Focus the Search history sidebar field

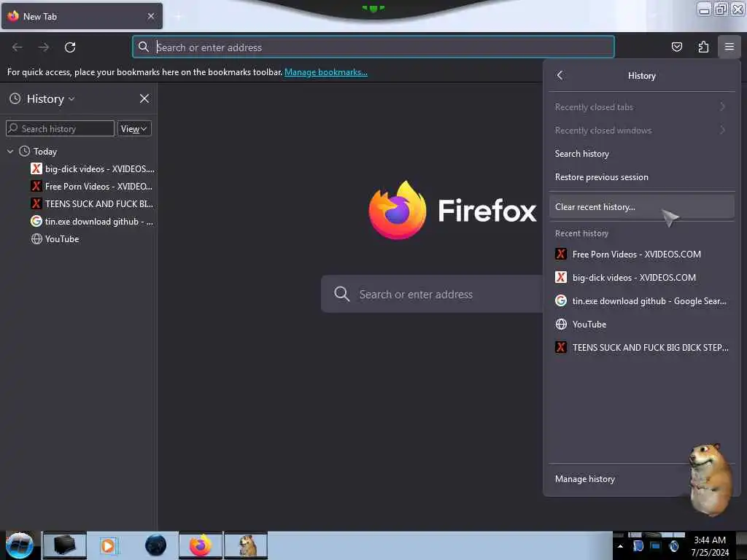(x=60, y=128)
